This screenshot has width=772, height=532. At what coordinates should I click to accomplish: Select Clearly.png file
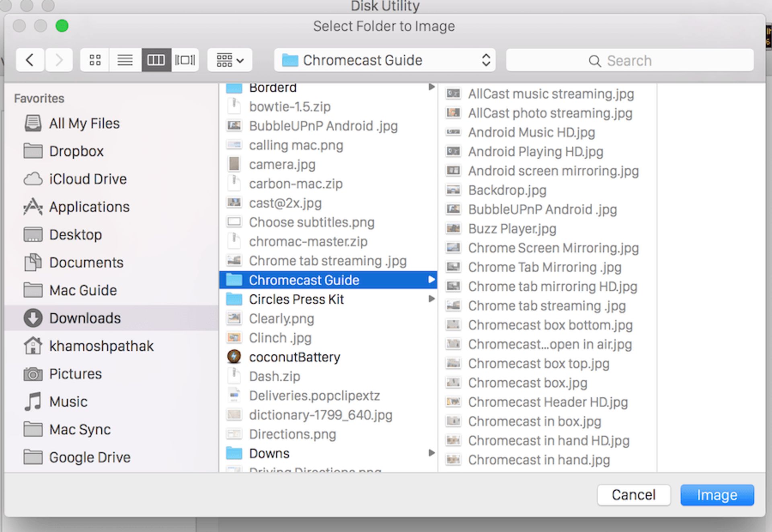[x=328, y=318]
